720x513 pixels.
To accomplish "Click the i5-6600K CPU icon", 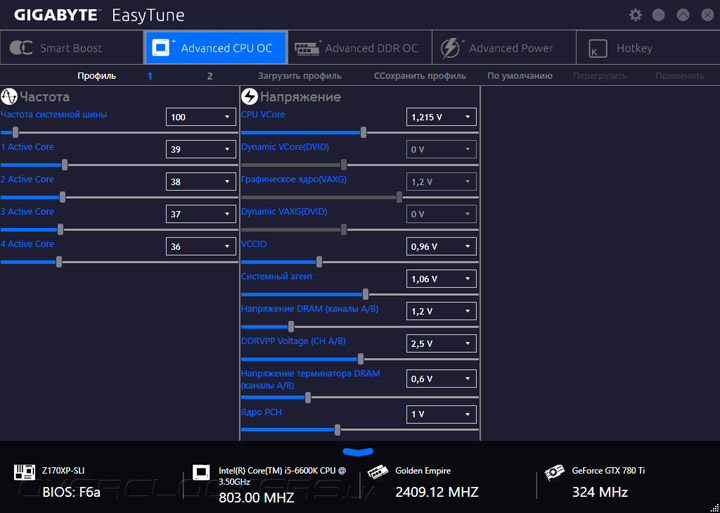I will click(x=201, y=473).
